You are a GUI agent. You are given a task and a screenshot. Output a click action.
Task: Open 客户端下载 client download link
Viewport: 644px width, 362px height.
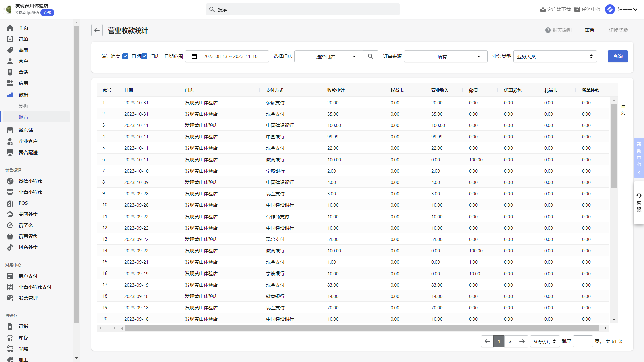[555, 9]
